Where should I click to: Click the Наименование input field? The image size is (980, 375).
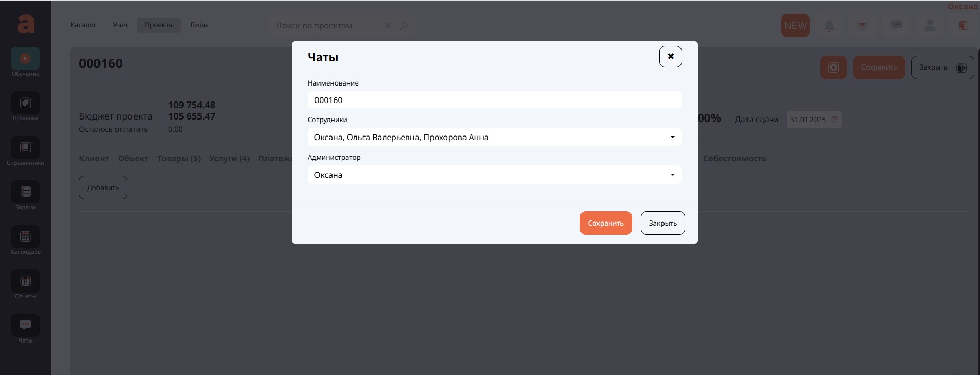[494, 100]
